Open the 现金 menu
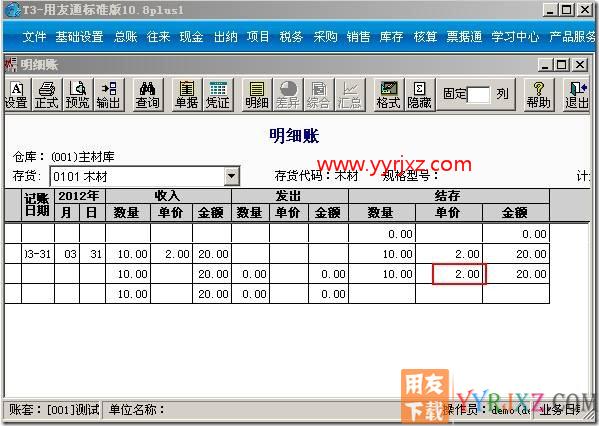This screenshot has height=426, width=599. point(191,37)
